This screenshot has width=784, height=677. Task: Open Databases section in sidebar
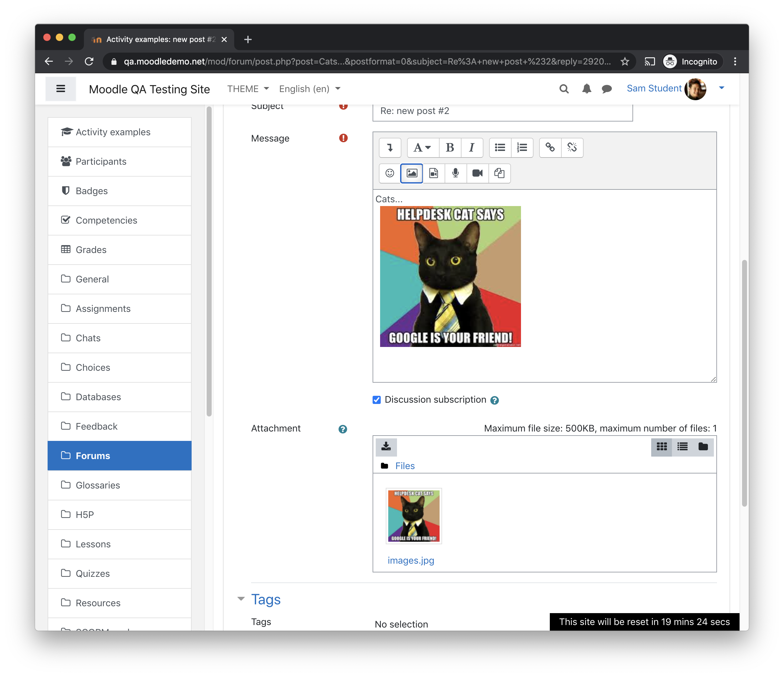[120, 397]
